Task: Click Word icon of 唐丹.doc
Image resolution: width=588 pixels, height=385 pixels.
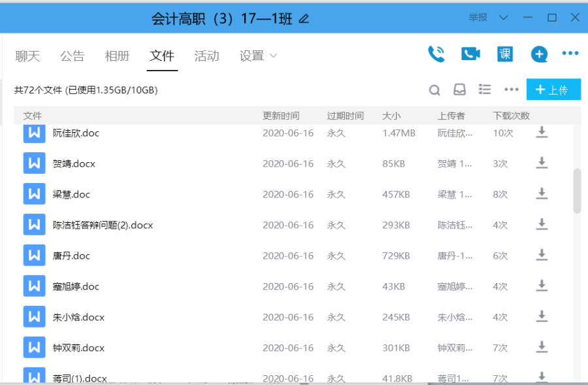Action: [x=34, y=256]
